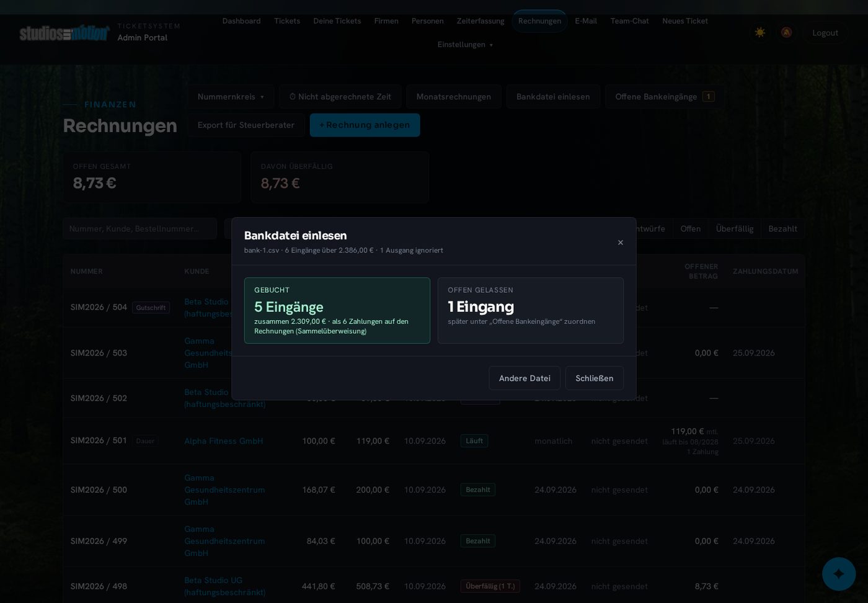Select the Rechnungen nav item
The width and height of the screenshot is (868, 603).
point(539,21)
